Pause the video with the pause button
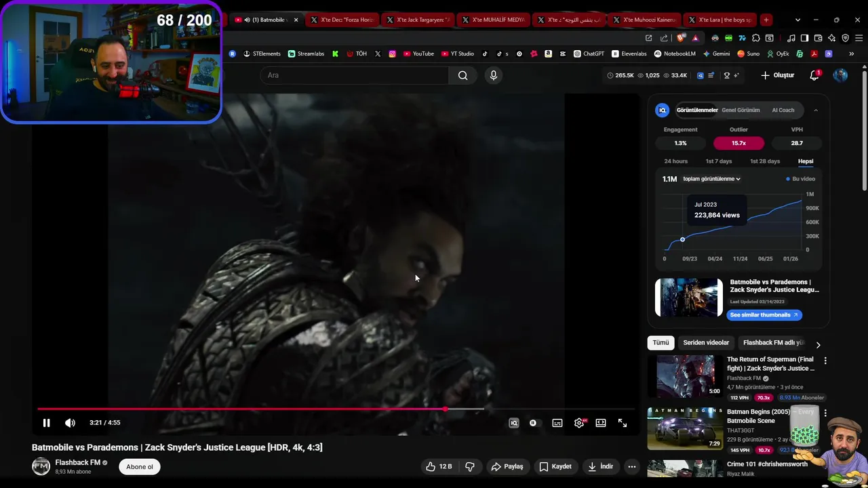868x488 pixels. (x=46, y=423)
